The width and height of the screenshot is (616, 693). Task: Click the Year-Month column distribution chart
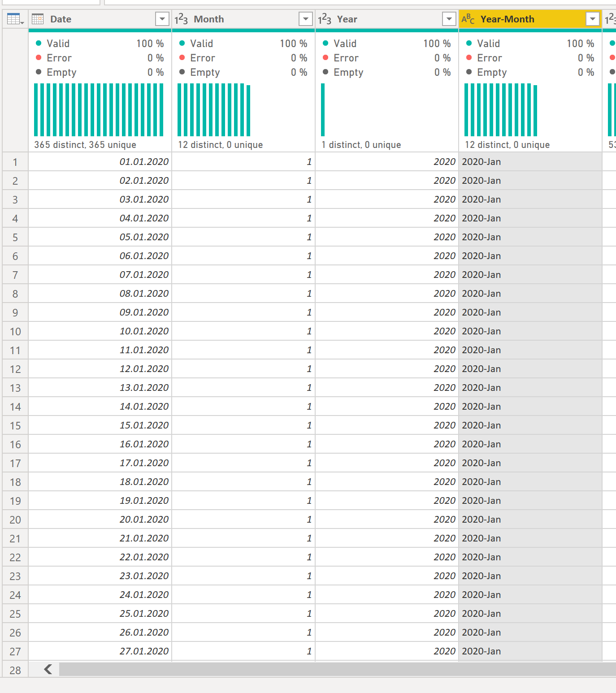[501, 110]
